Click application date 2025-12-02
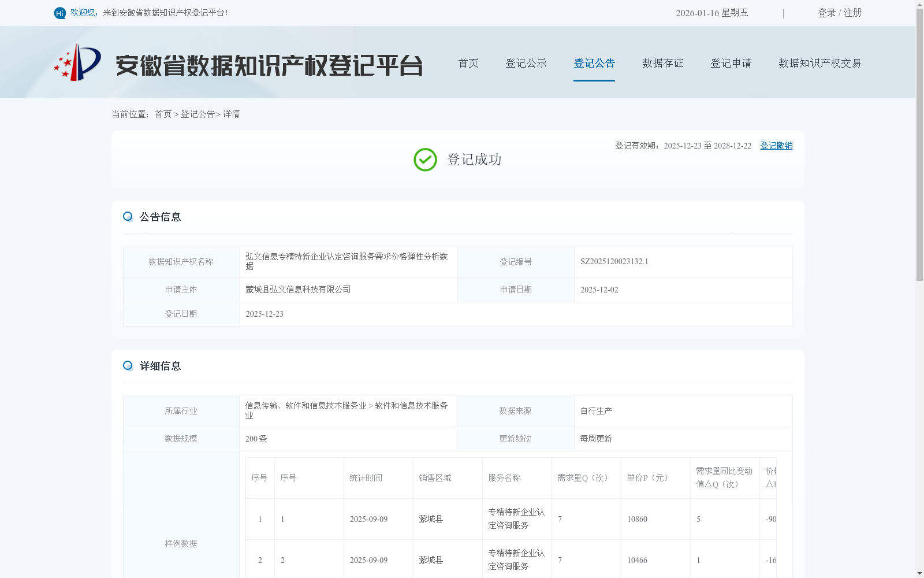Image resolution: width=924 pixels, height=578 pixels. tap(599, 290)
